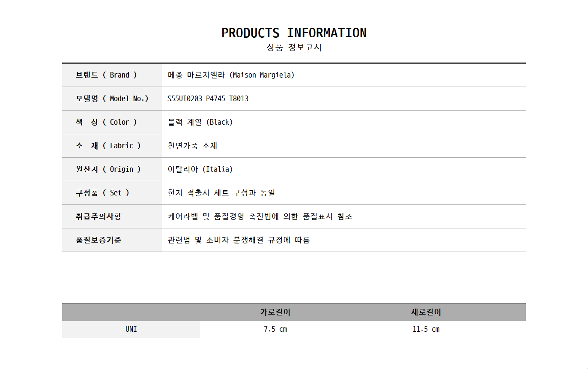Viewport: 588px width, 369px height.
Task: Click the 천연가죽 소재 fabric value
Action: coord(192,146)
